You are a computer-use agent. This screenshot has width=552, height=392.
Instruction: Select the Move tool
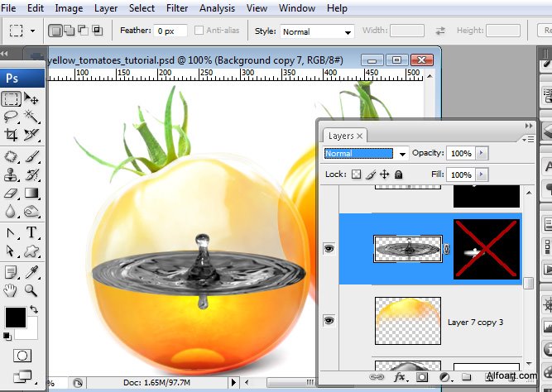click(x=32, y=98)
